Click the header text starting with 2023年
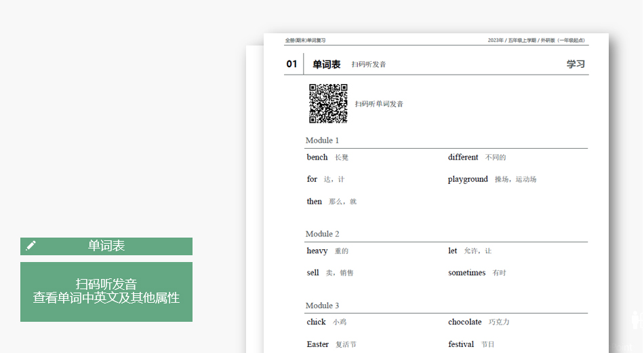Viewport: 644px width, 353px height. click(536, 41)
